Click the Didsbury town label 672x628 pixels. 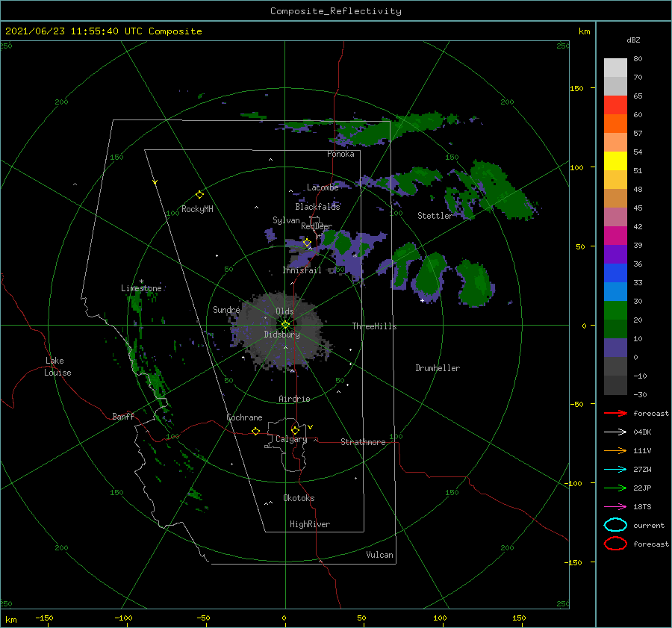point(281,335)
